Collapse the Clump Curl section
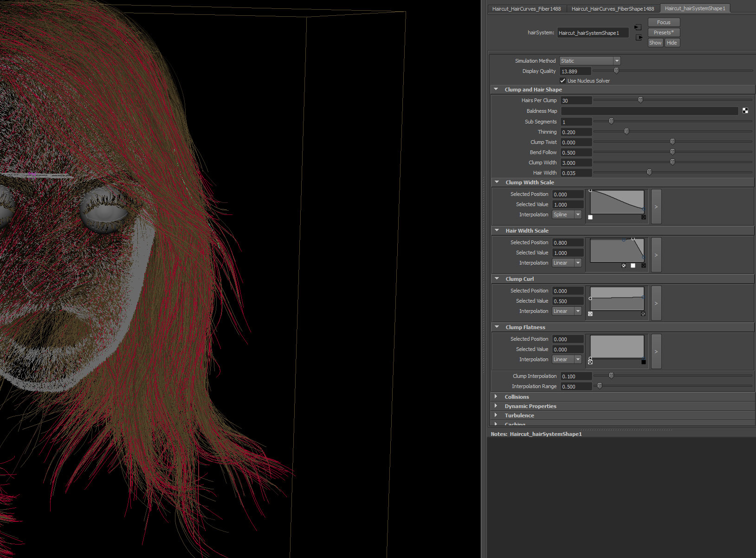756x558 pixels. click(x=497, y=279)
